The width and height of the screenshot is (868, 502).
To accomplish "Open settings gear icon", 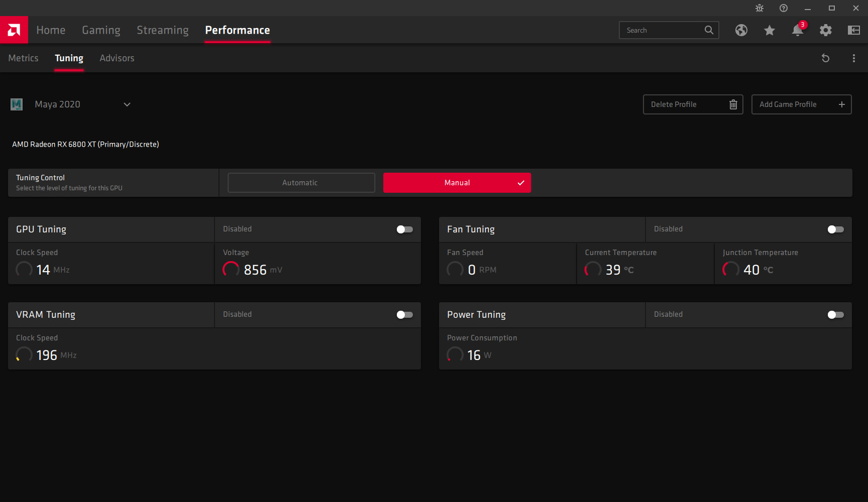I will coord(826,30).
